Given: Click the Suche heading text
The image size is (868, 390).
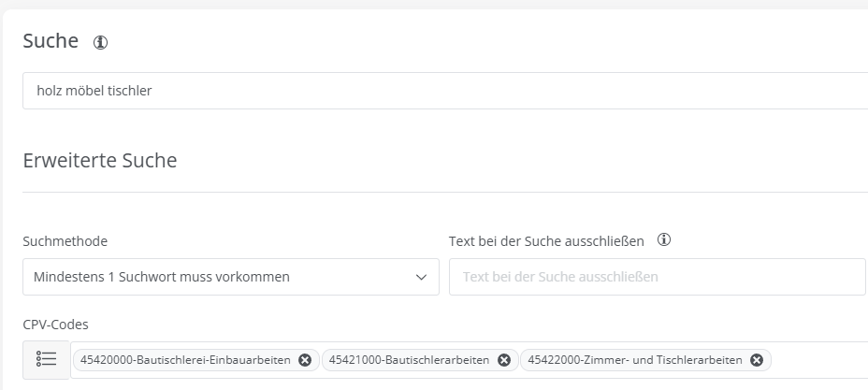Looking at the screenshot, I should (x=51, y=41).
